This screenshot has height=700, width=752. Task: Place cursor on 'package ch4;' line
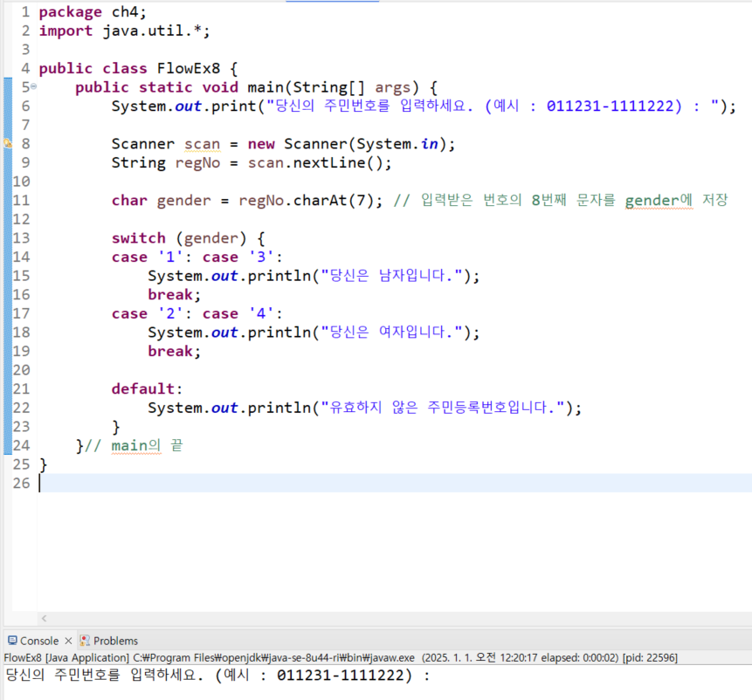93,11
